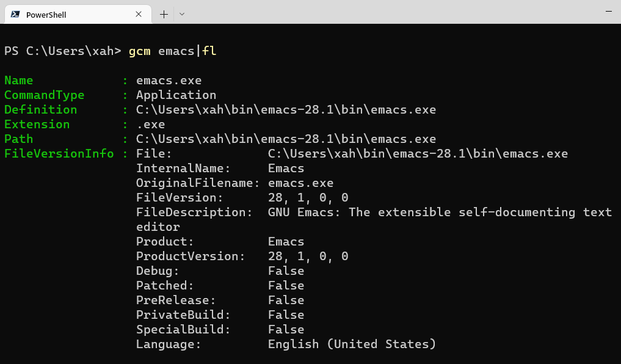Click the gcm command text

[x=139, y=51]
